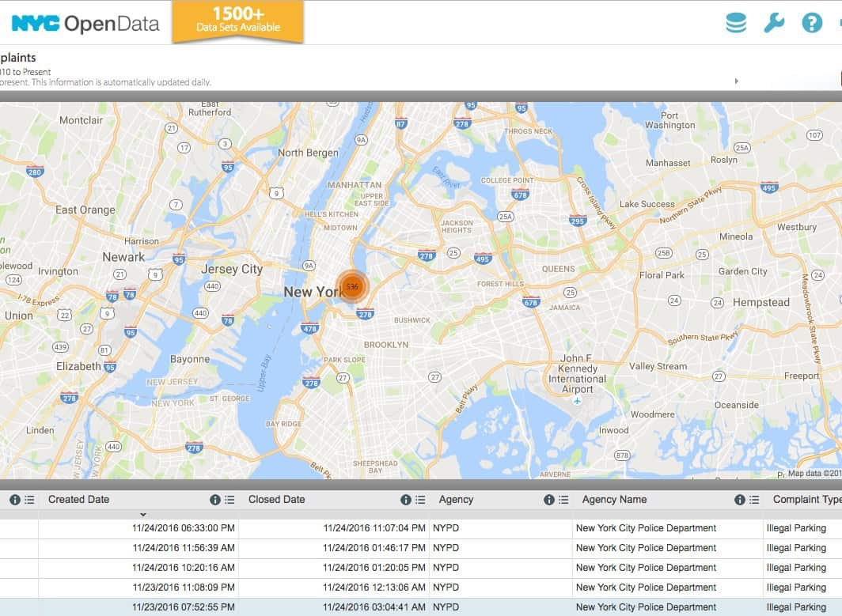Show info icon of the leftmost column
The width and height of the screenshot is (842, 616).
(15, 500)
